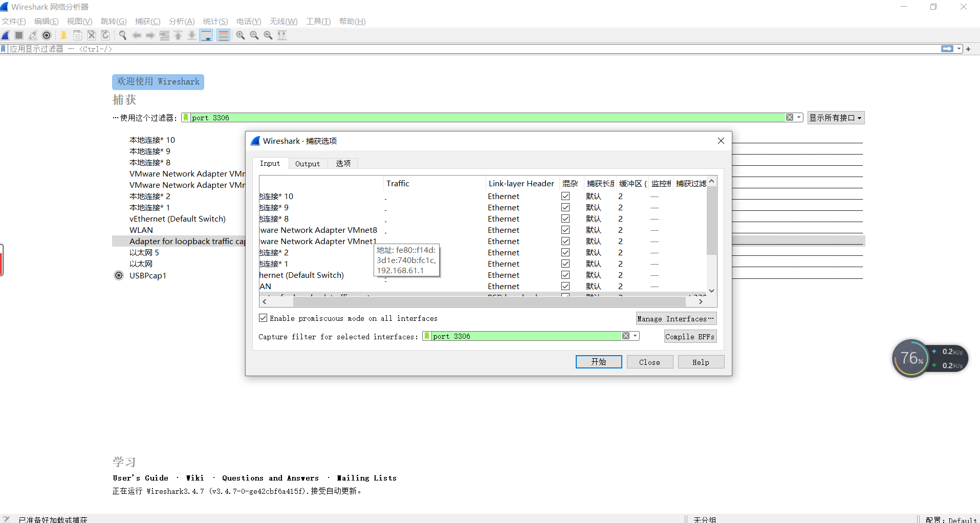Toggle promiscuous checkbox for 本地连接* 1 row
980x523 pixels.
point(565,264)
